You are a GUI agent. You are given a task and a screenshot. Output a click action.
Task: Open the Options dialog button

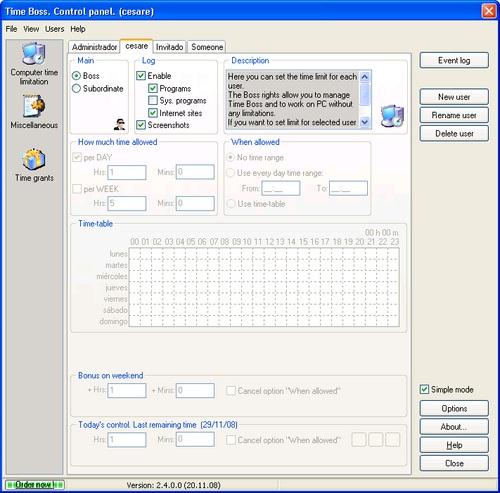click(454, 408)
